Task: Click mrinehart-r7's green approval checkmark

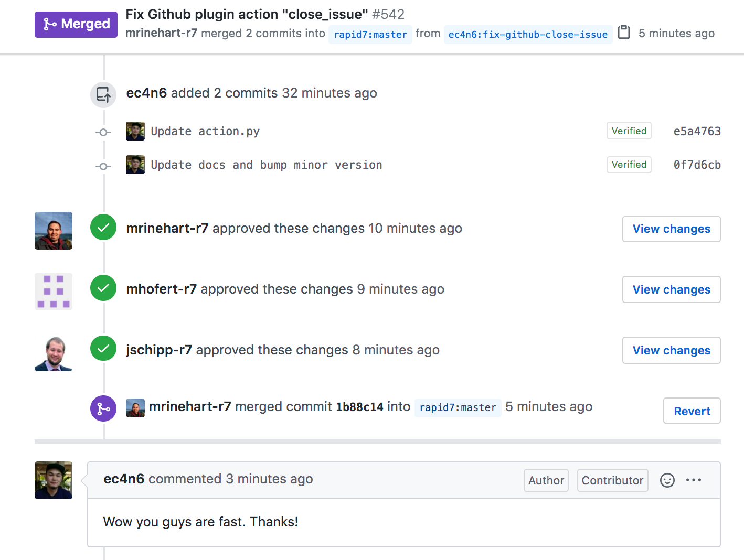Action: (x=103, y=228)
